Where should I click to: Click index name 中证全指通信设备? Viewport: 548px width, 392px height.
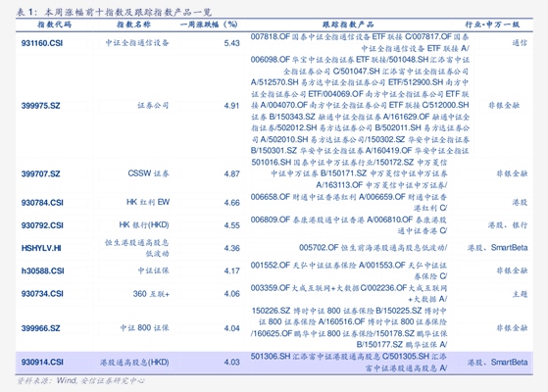pos(137,42)
